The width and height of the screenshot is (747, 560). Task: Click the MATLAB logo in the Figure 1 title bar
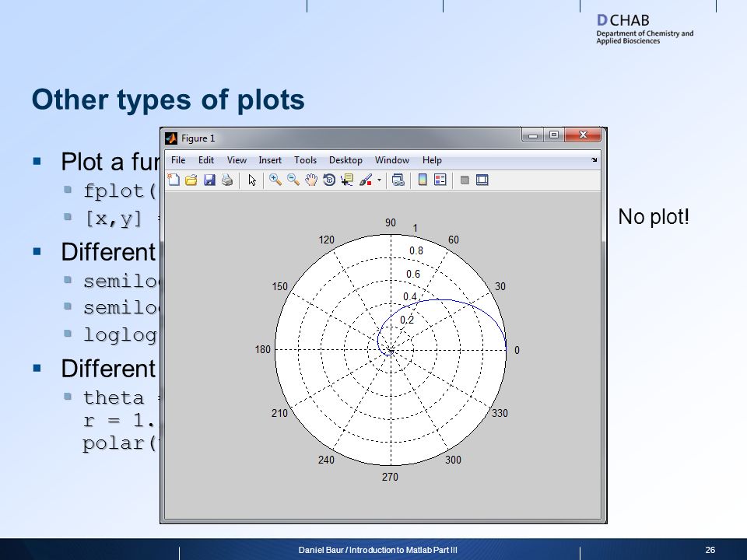pyautogui.click(x=171, y=138)
